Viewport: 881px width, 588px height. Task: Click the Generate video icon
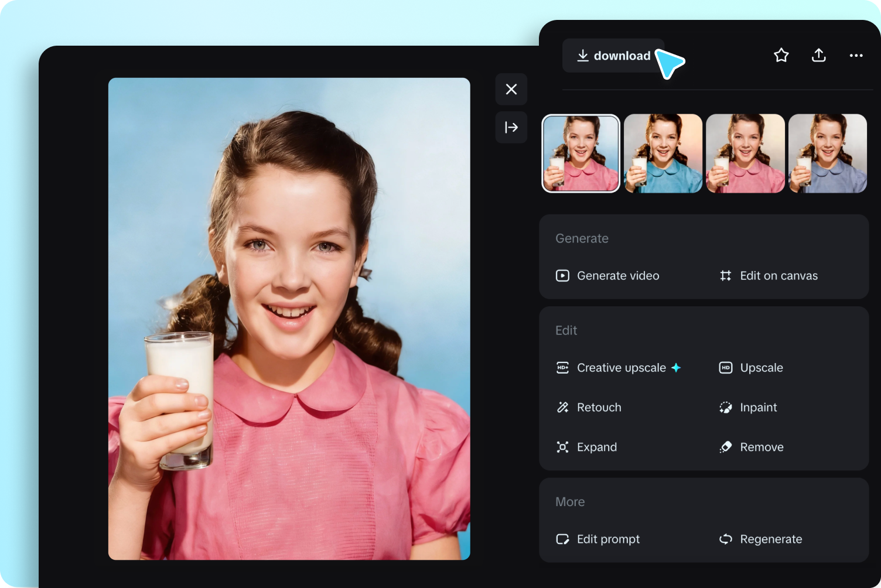pos(562,275)
